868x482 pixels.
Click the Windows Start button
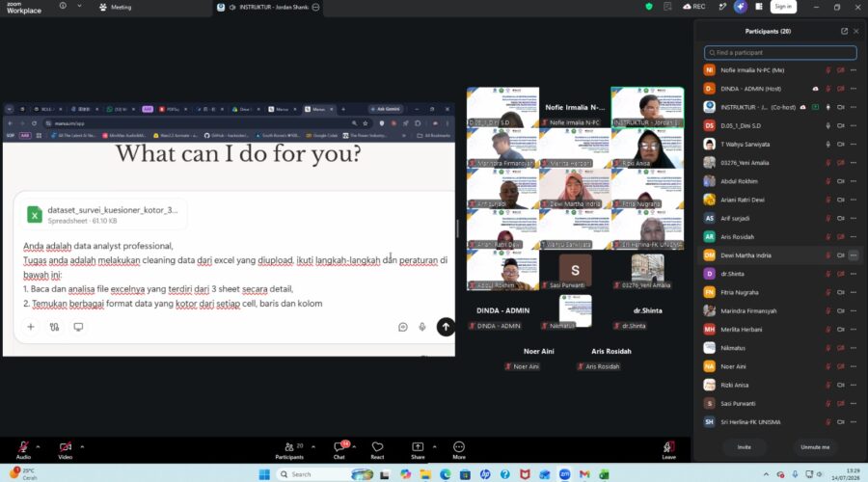[264, 474]
